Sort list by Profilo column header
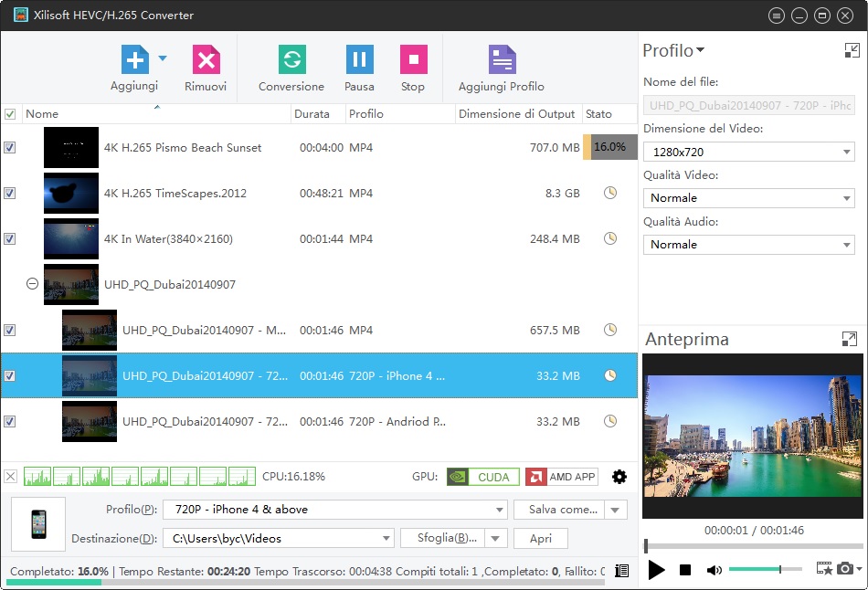 coord(400,113)
